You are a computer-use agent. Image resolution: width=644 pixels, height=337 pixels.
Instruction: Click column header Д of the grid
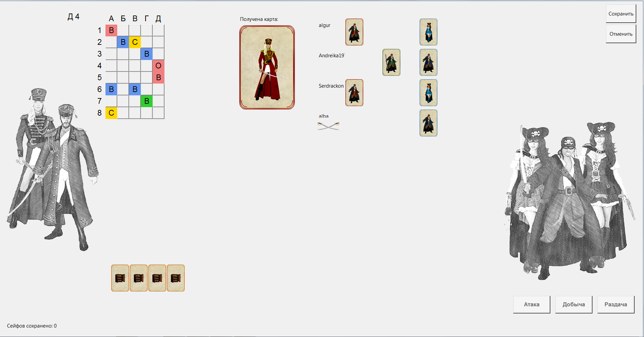point(158,19)
